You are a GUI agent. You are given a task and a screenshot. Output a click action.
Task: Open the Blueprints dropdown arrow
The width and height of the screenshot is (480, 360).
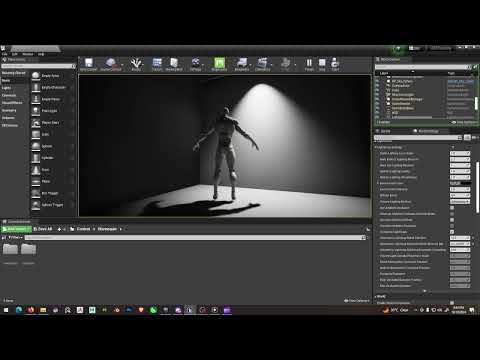(250, 64)
